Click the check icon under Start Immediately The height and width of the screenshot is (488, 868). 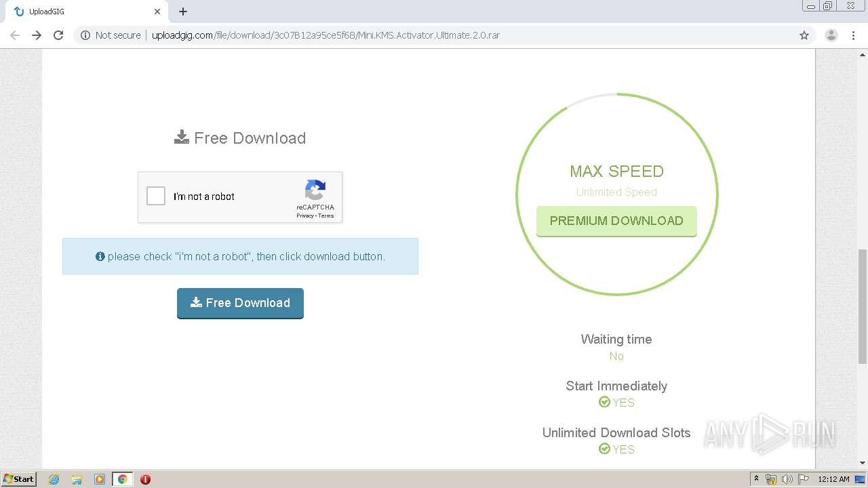[x=604, y=403]
